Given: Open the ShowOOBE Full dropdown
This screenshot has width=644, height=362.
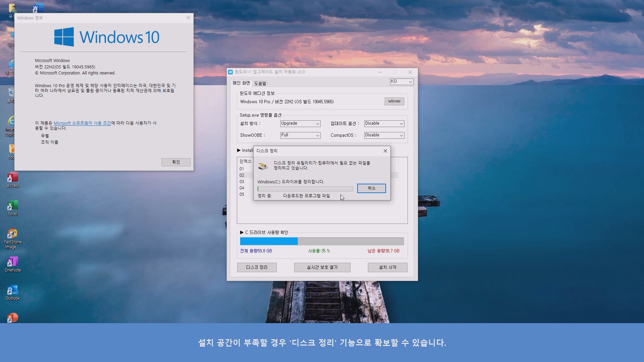Looking at the screenshot, I should tap(300, 135).
